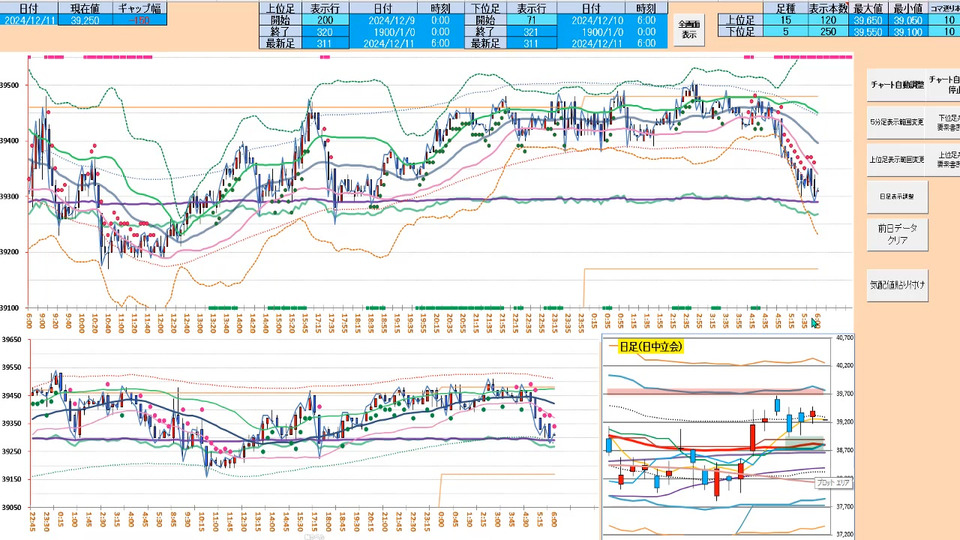Select the 上位足 開始 row value 200

[x=325, y=20]
